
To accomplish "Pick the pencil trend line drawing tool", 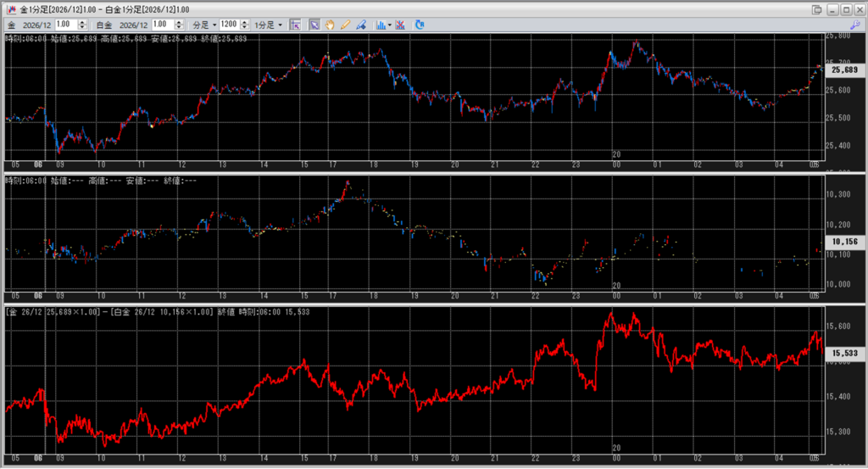I will coord(345,25).
